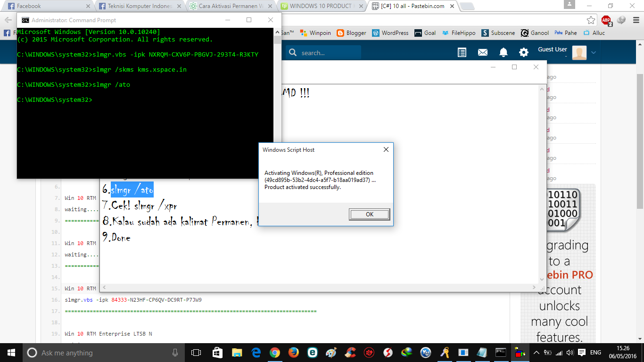Open the Subscene bookmark
Screen dimensions: 644x362
499,33
